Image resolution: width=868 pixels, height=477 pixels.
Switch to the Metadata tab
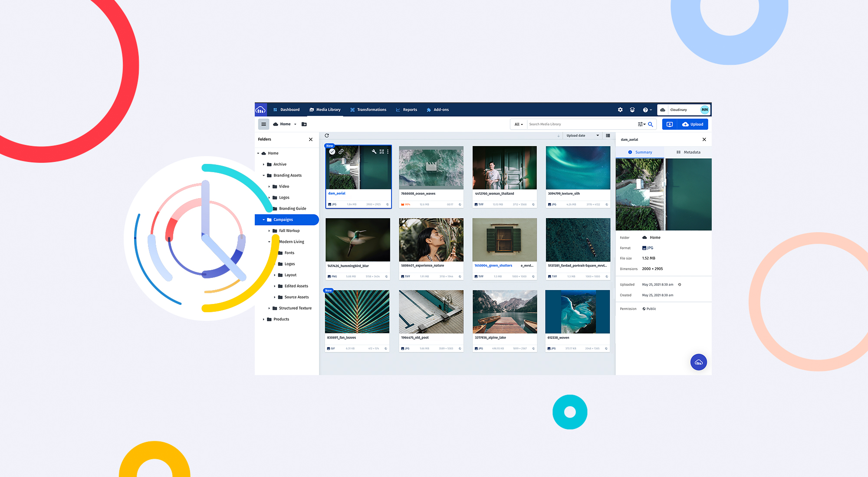click(688, 152)
